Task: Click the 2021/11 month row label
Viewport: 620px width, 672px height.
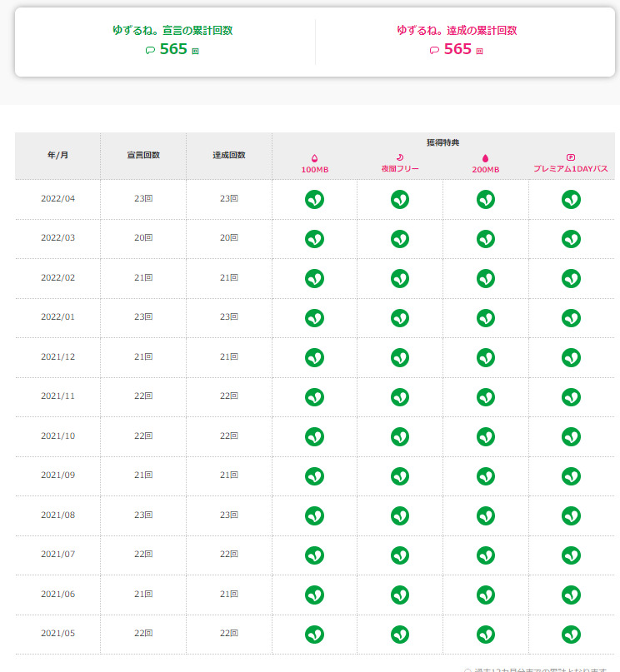Action: pyautogui.click(x=57, y=396)
